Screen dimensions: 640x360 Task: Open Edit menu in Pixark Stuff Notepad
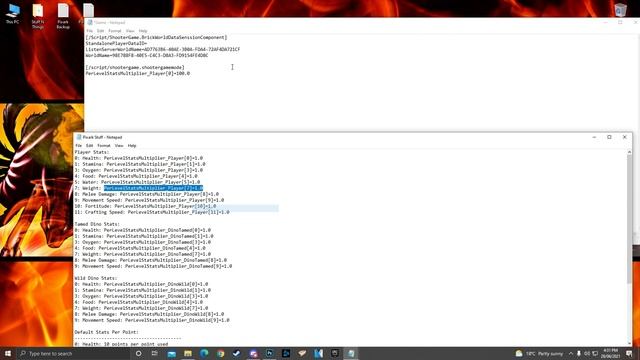pyautogui.click(x=89, y=145)
